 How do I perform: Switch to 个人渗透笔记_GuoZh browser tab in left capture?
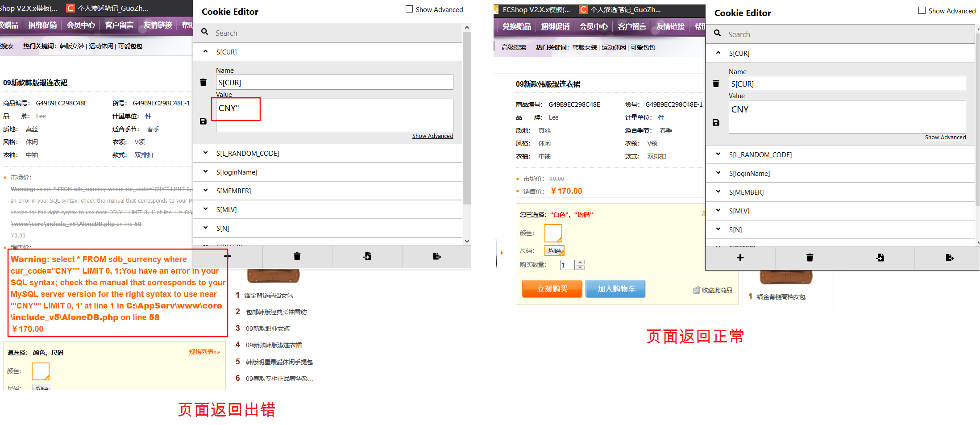pos(107,8)
